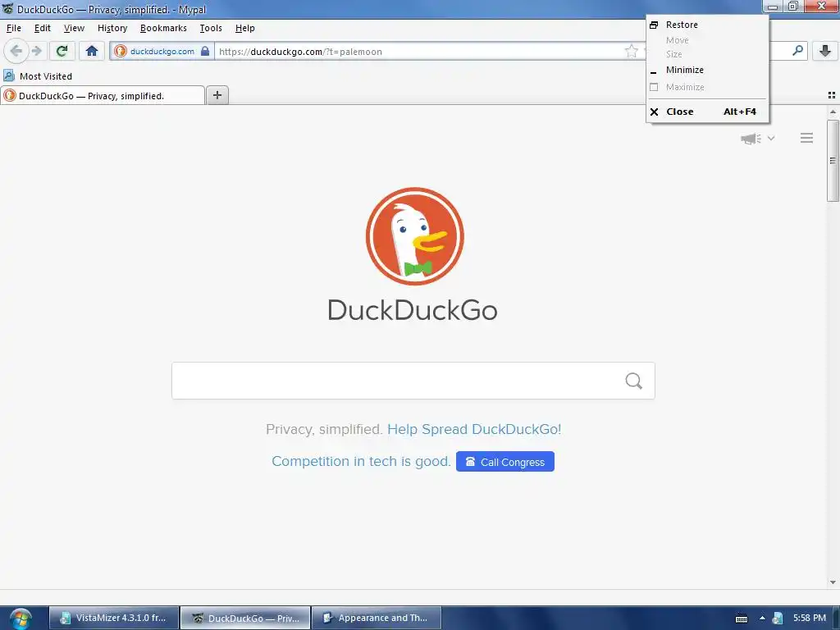Image resolution: width=840 pixels, height=630 pixels.
Task: Open the Help menu
Action: [244, 28]
